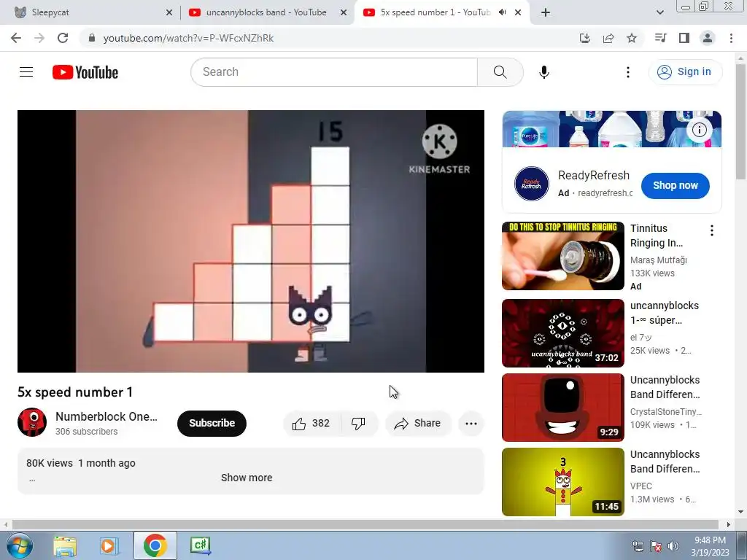The image size is (747, 560).
Task: Click the Share button
Action: (x=418, y=424)
